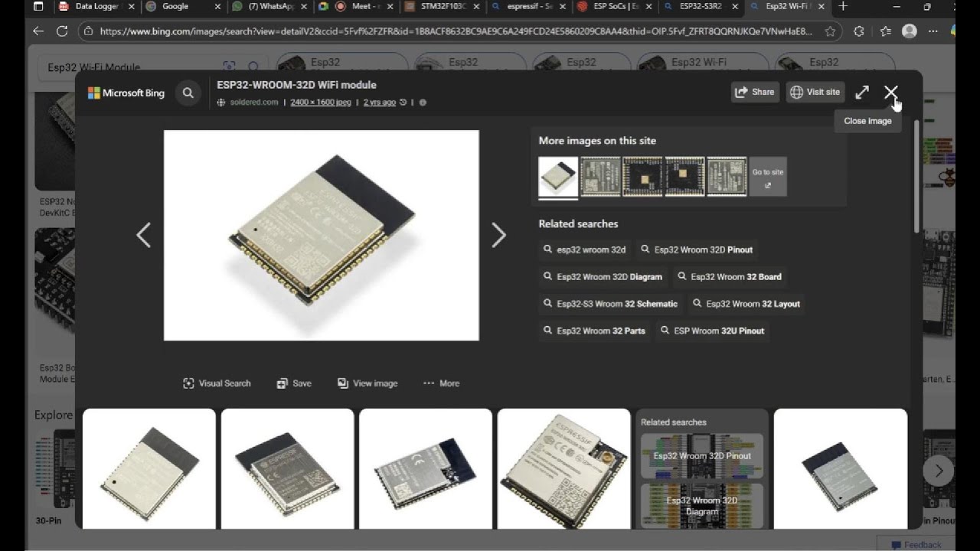980x551 pixels.
Task: Click the detail panel vertical scrollbar
Action: click(917, 176)
